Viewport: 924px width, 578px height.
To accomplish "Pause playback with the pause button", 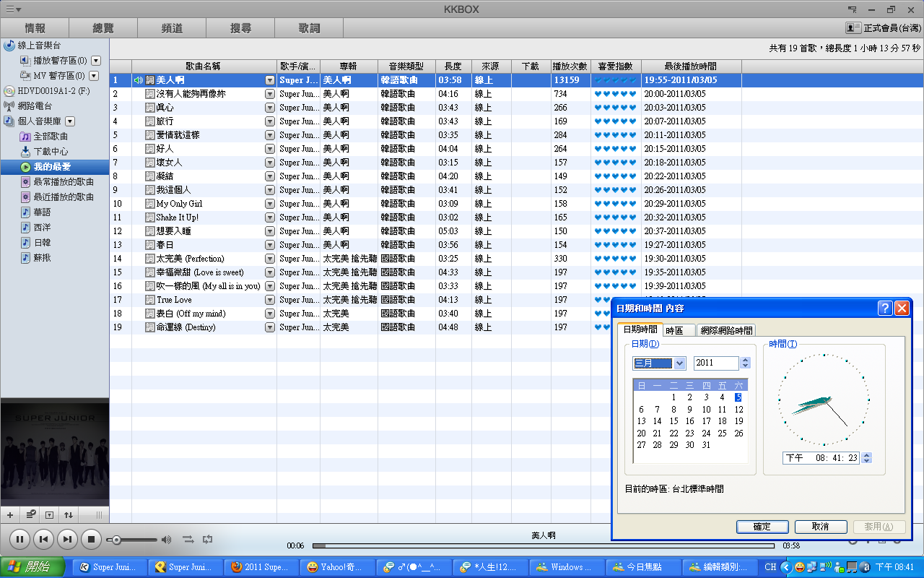I will point(19,538).
